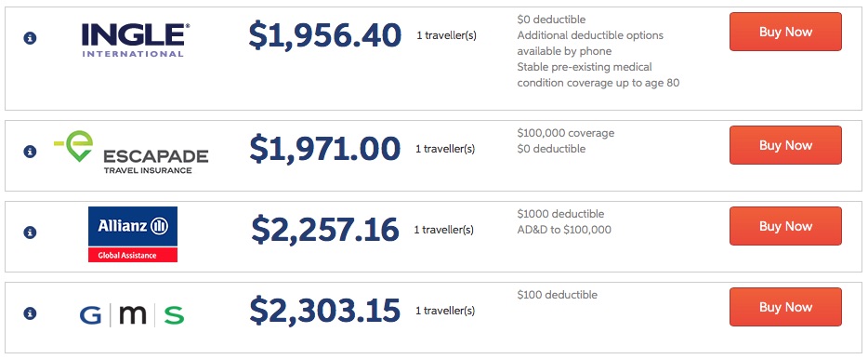Click the Ingle International logo
868x359 pixels.
click(x=136, y=40)
